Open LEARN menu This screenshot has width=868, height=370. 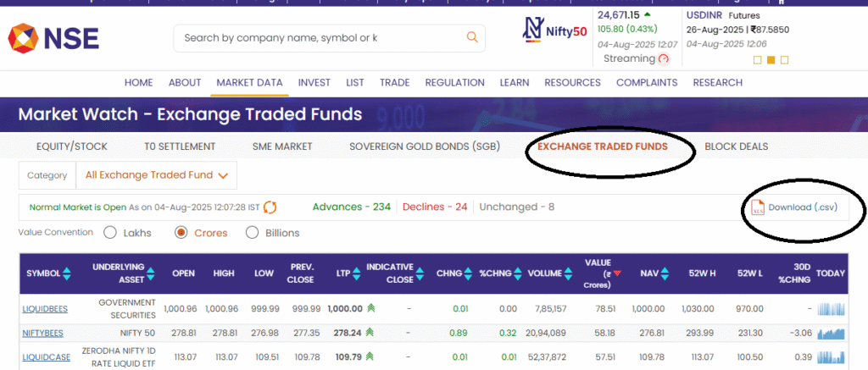tap(515, 82)
